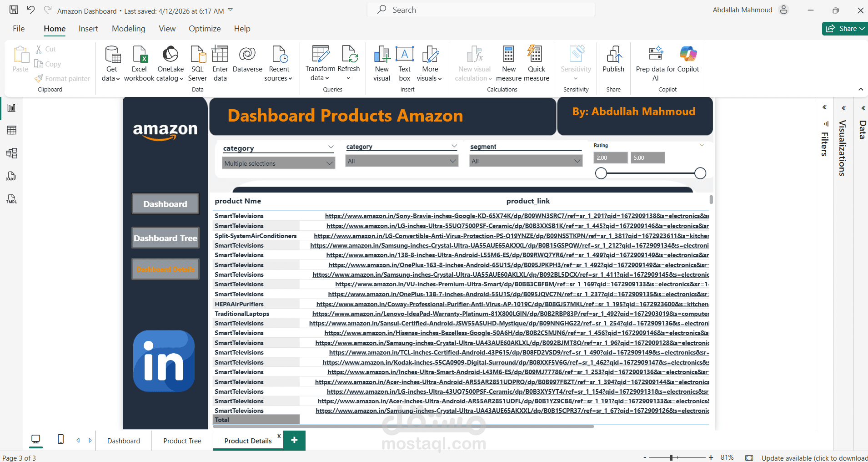Open the Optimize ribbon tab
This screenshot has height=462, width=868.
(x=205, y=29)
